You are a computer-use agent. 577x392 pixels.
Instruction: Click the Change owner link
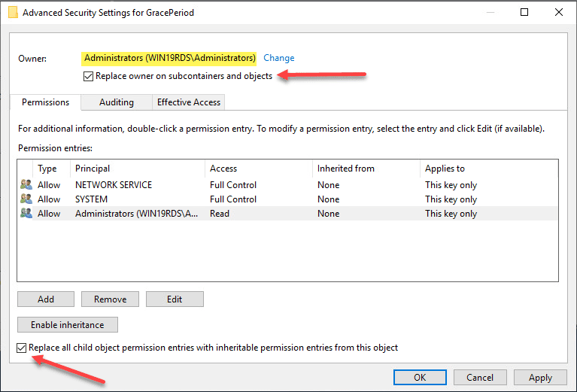(x=278, y=58)
